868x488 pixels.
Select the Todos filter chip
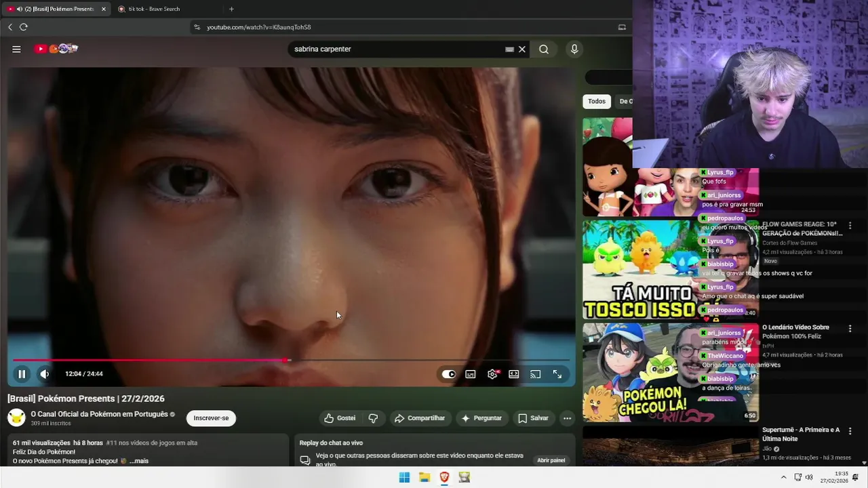pos(597,102)
